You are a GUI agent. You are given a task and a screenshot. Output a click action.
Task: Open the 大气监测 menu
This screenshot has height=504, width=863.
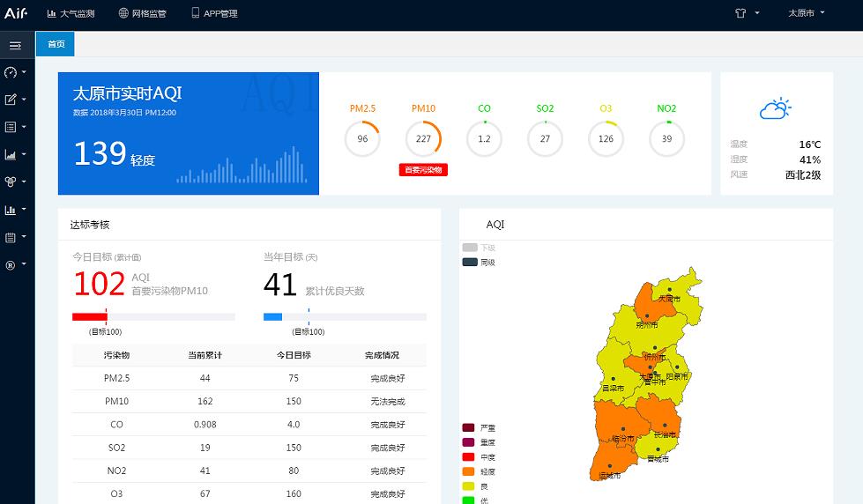71,13
